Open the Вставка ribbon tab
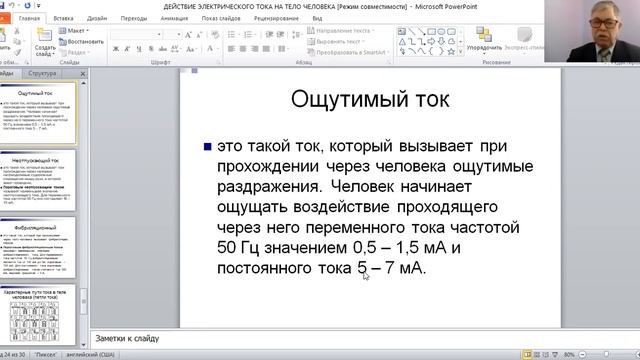 [x=63, y=18]
